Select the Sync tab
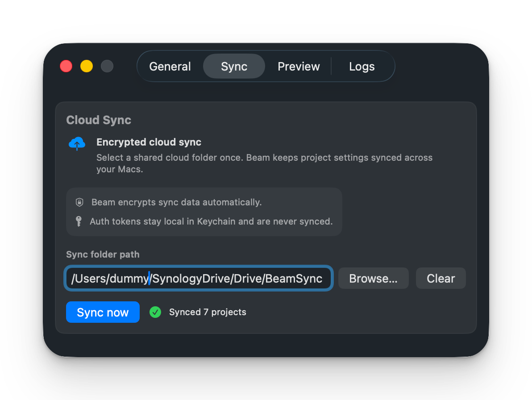Image resolution: width=532 pixels, height=400 pixels. coord(234,67)
